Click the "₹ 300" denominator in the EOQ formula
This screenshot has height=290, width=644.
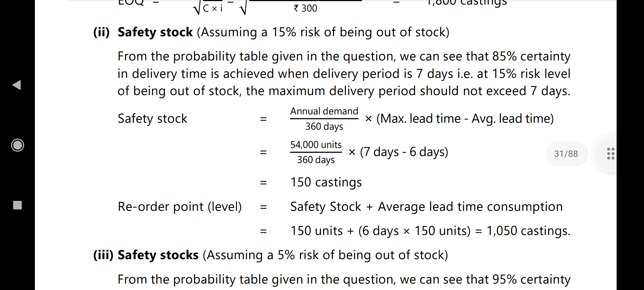[x=305, y=8]
